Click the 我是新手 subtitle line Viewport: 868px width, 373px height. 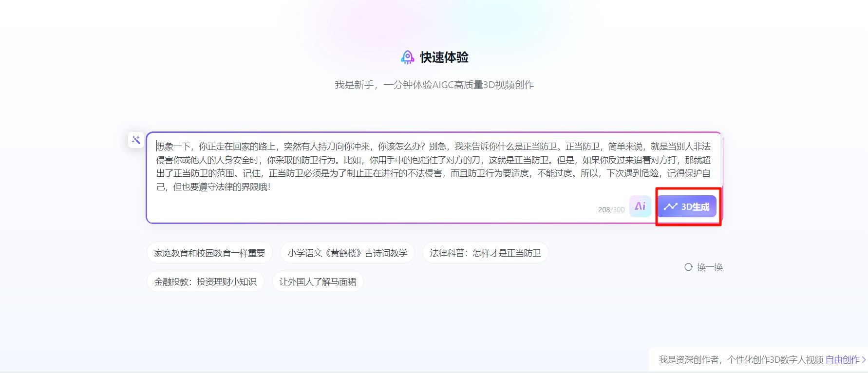coord(434,85)
